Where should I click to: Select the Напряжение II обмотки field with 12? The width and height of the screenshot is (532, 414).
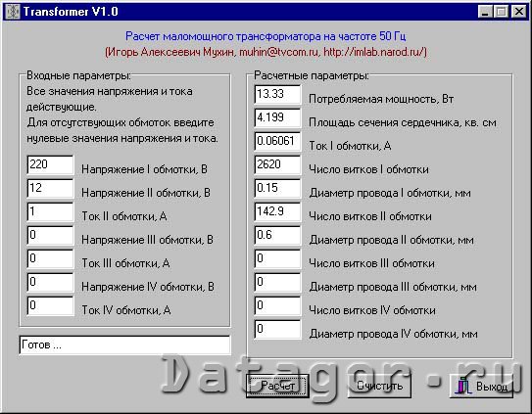pos(50,189)
